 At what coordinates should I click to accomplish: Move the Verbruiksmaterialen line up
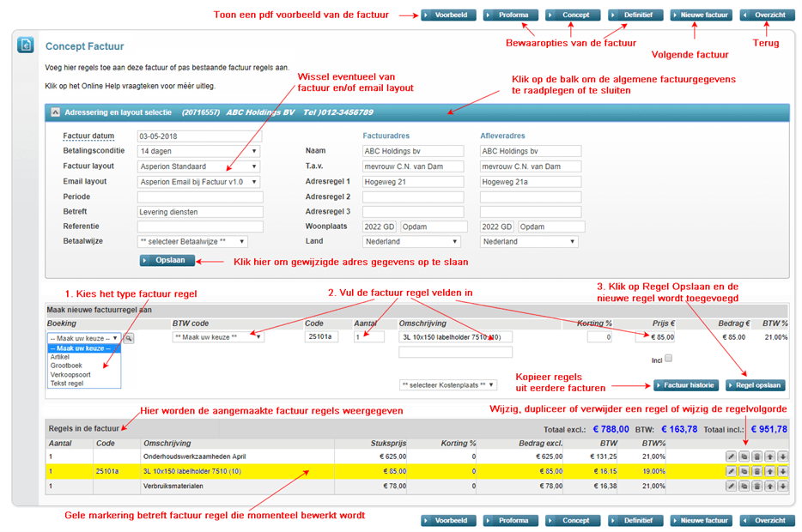coord(769,486)
